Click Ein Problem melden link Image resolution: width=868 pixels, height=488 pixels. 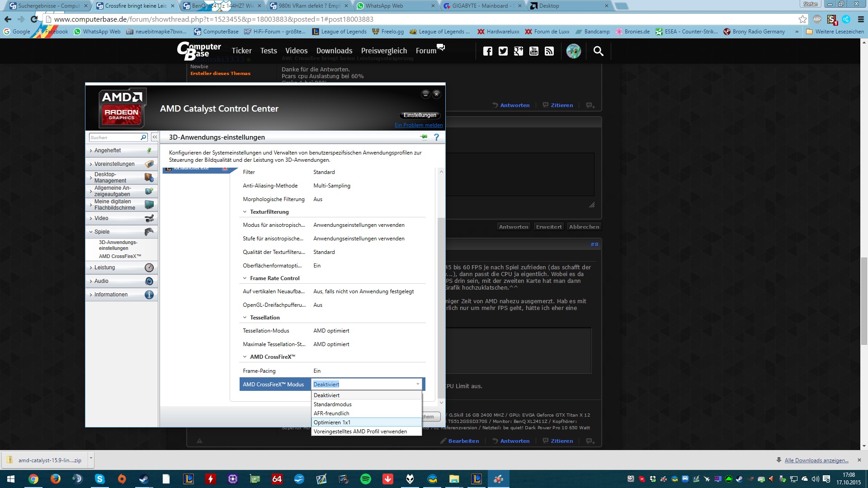point(419,125)
